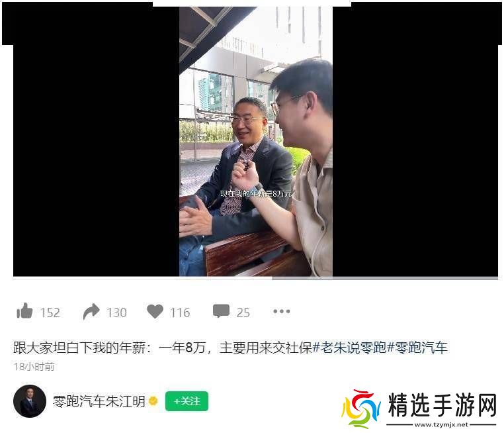504x433 pixels.
Task: Open the #老朱说零跑 hashtag link
Action: [x=349, y=348]
